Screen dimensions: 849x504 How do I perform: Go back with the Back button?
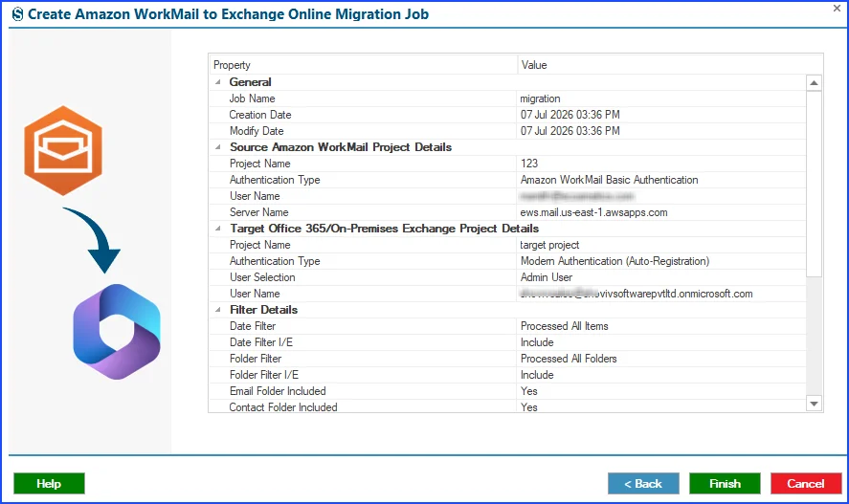coord(643,484)
